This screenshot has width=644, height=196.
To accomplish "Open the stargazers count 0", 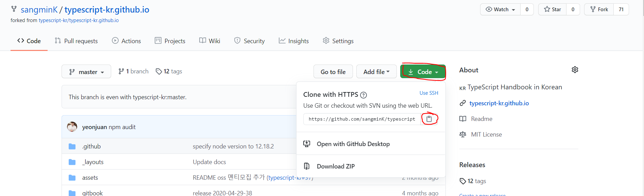I will [573, 10].
